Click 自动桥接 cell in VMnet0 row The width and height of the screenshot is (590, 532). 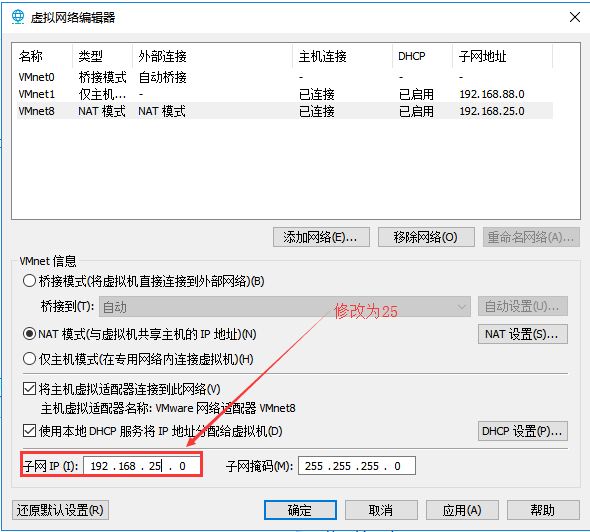point(162,77)
